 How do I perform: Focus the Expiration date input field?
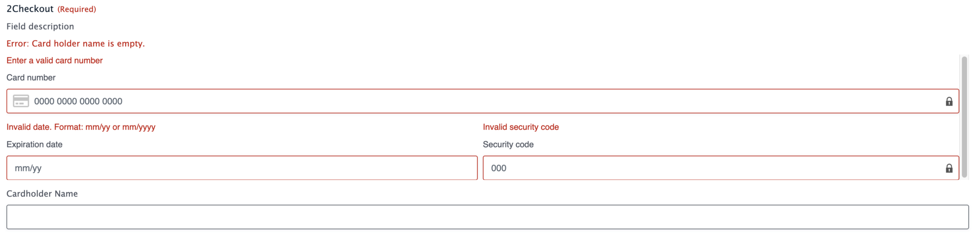[242, 168]
